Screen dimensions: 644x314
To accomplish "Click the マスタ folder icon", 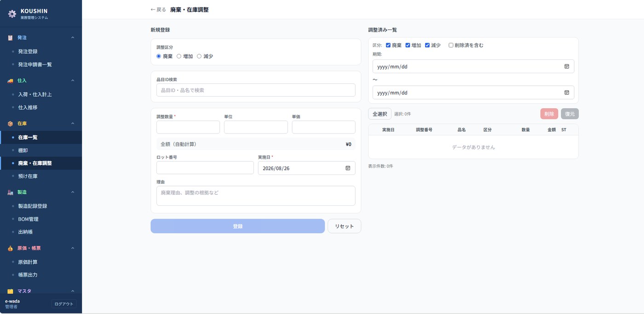I will point(10,291).
